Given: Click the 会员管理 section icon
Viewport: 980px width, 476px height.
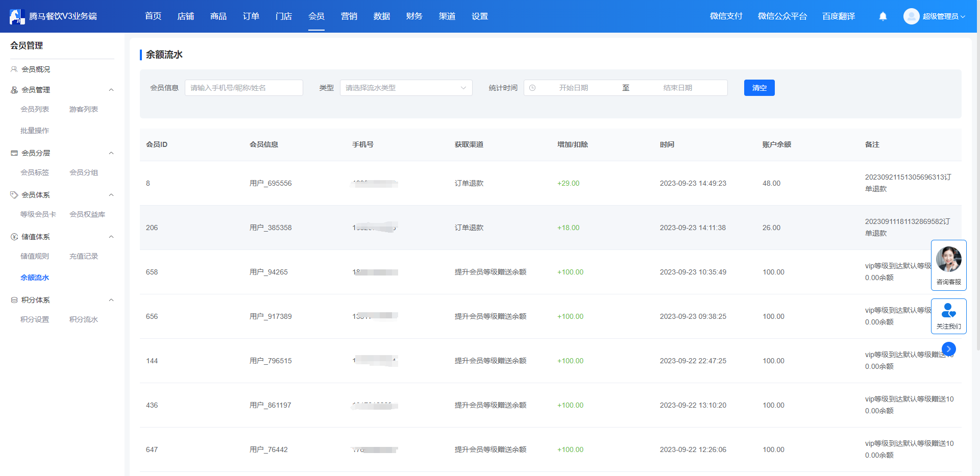Looking at the screenshot, I should (14, 90).
